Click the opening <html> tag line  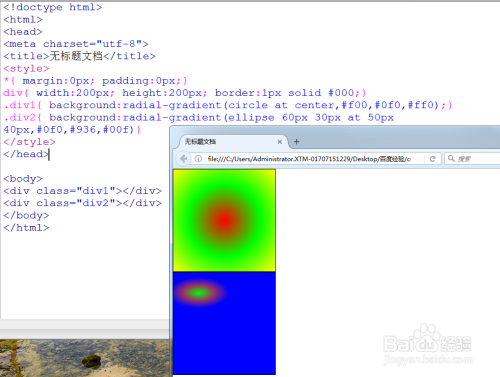23,20
